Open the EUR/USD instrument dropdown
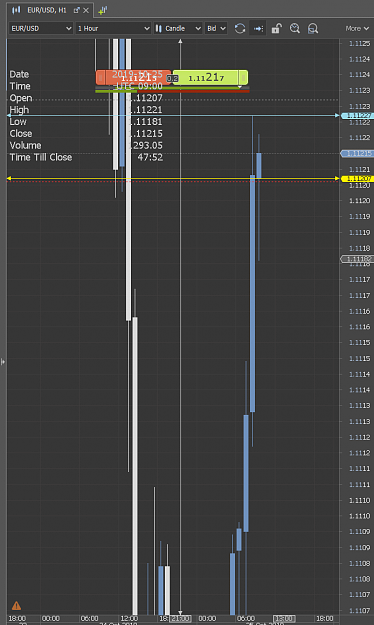 click(41, 28)
